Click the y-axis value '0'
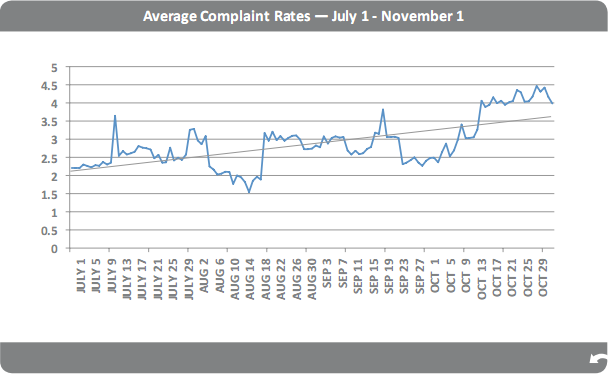The image size is (608, 374). [x=54, y=249]
